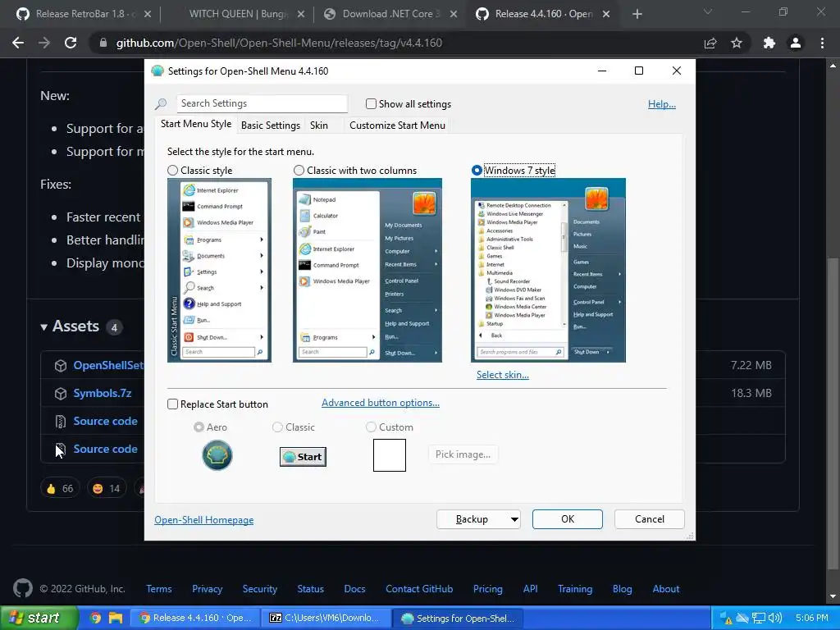Click the Security link in GitHub footer
Image resolution: width=840 pixels, height=630 pixels.
pos(260,589)
